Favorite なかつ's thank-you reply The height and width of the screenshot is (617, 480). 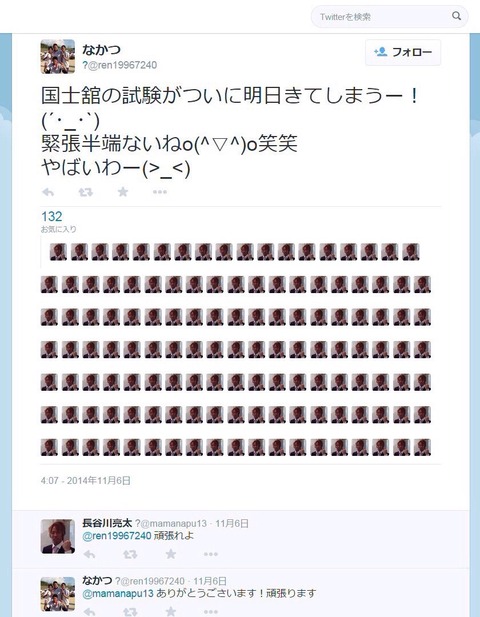(171, 611)
